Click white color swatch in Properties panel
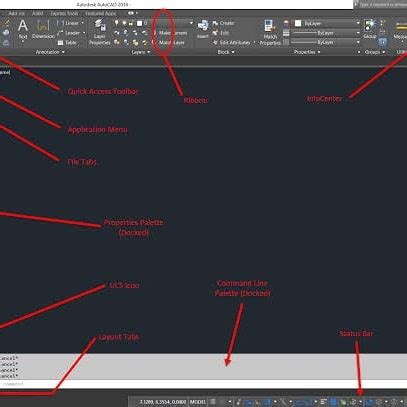The height and width of the screenshot is (407, 407). point(298,23)
